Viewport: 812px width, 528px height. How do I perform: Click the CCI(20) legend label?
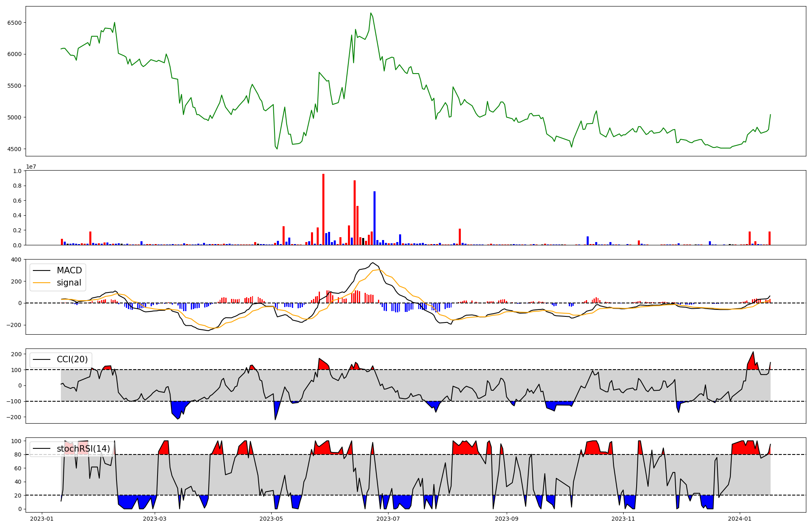72,359
